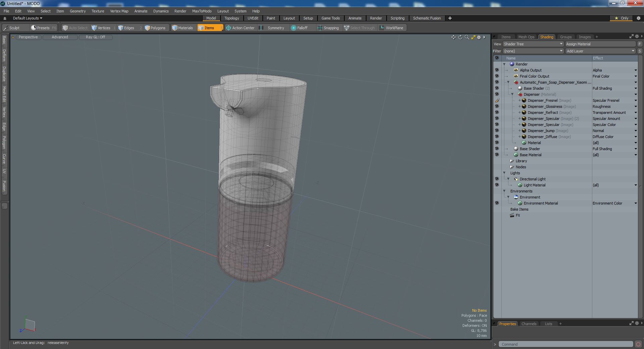Toggle Snapping
Image resolution: width=644 pixels, height=349 pixels.
point(329,28)
